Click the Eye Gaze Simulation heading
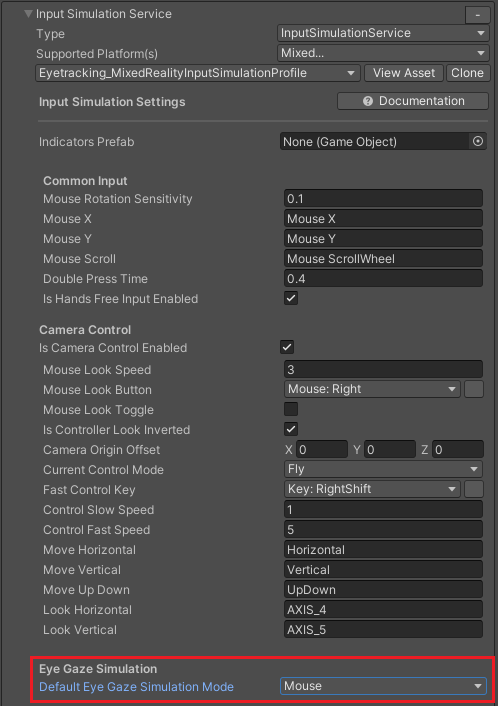This screenshot has width=498, height=706. point(98,669)
